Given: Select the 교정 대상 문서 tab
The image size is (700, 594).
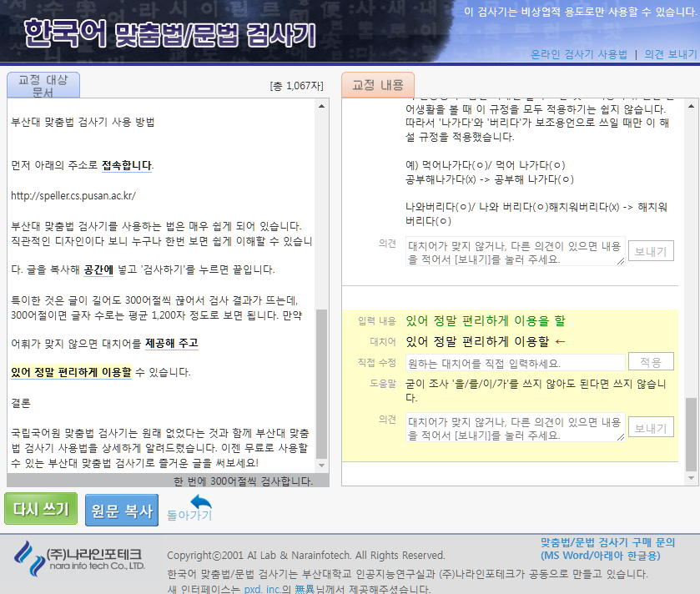Looking at the screenshot, I should coord(43,85).
